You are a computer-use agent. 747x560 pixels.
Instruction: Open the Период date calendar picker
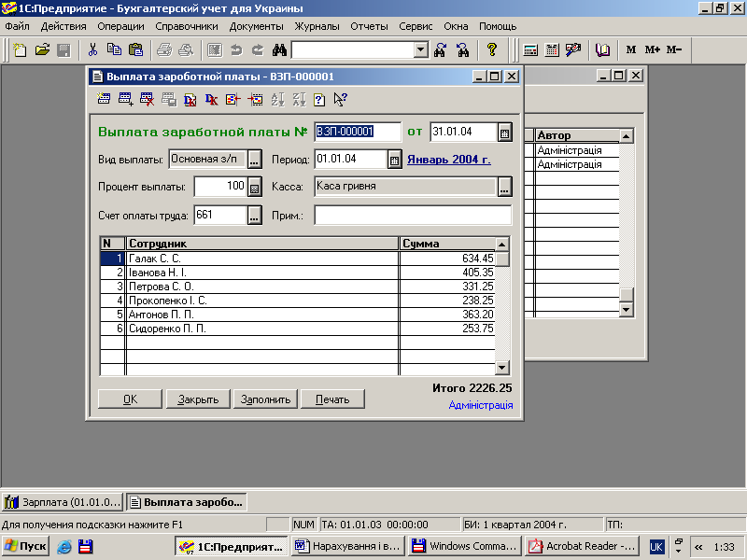(394, 160)
